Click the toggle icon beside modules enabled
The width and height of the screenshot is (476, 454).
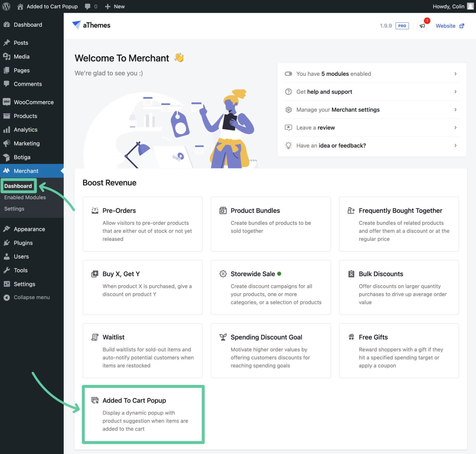288,74
